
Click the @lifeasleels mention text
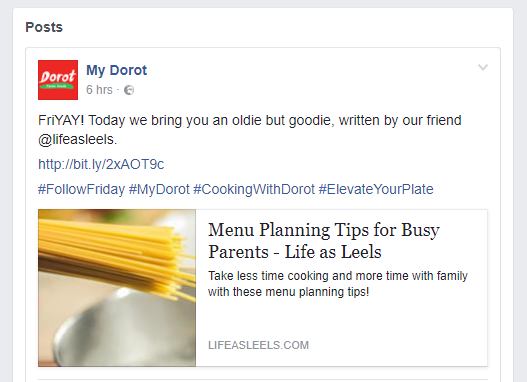[76, 139]
